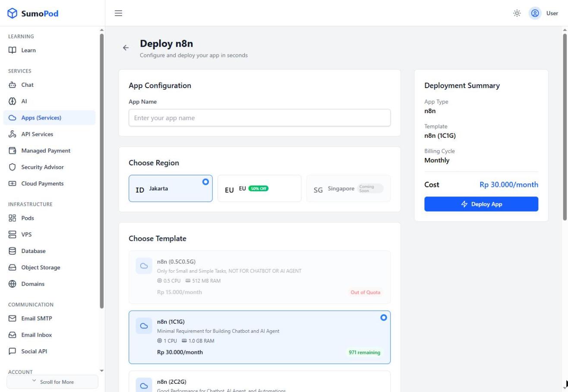Select the EU region with 50% Off

point(259,188)
